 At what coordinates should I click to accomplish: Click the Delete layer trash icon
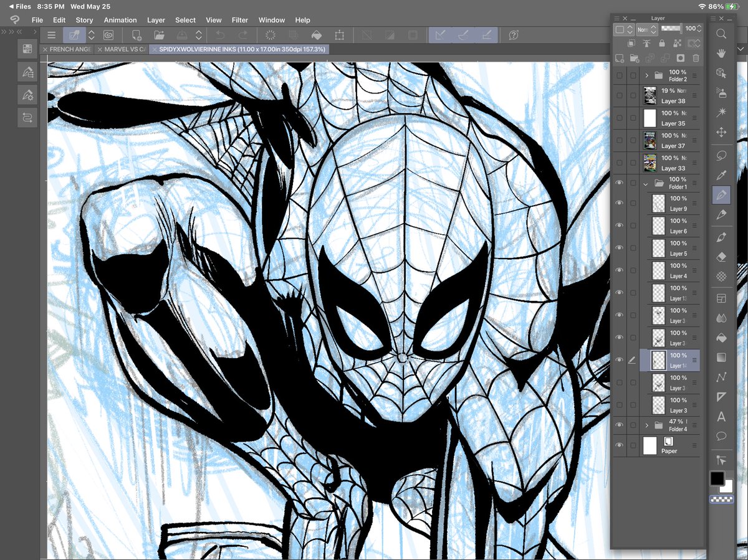(x=696, y=58)
